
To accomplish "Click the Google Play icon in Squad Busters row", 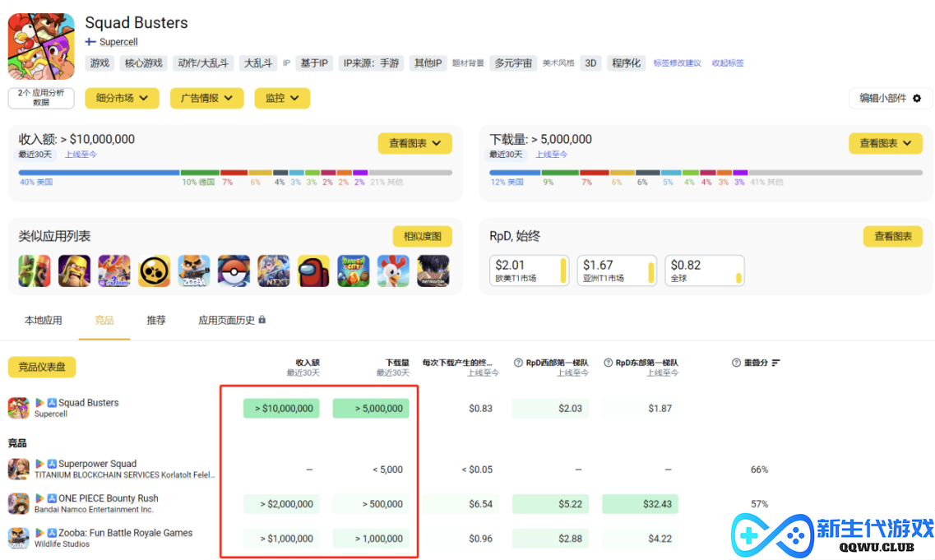I will (40, 403).
